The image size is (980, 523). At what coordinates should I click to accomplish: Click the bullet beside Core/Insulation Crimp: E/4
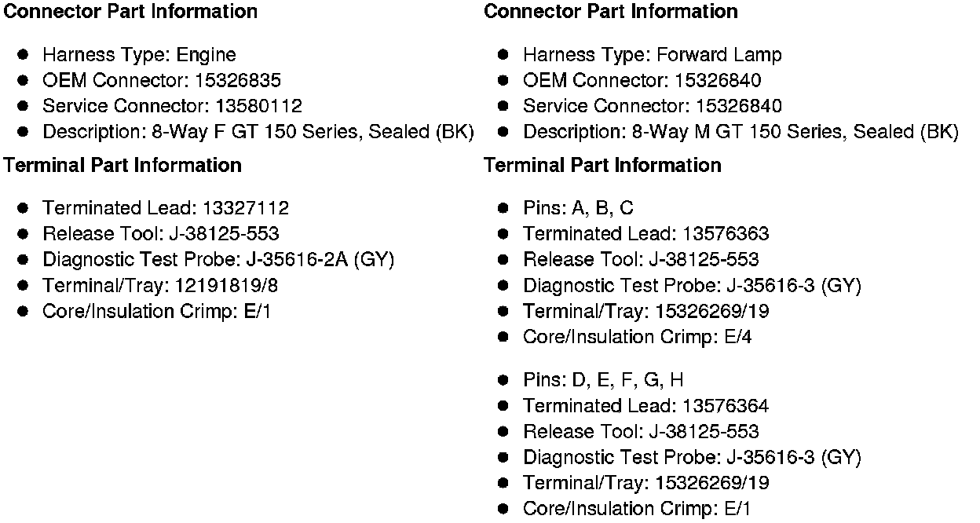(x=504, y=337)
